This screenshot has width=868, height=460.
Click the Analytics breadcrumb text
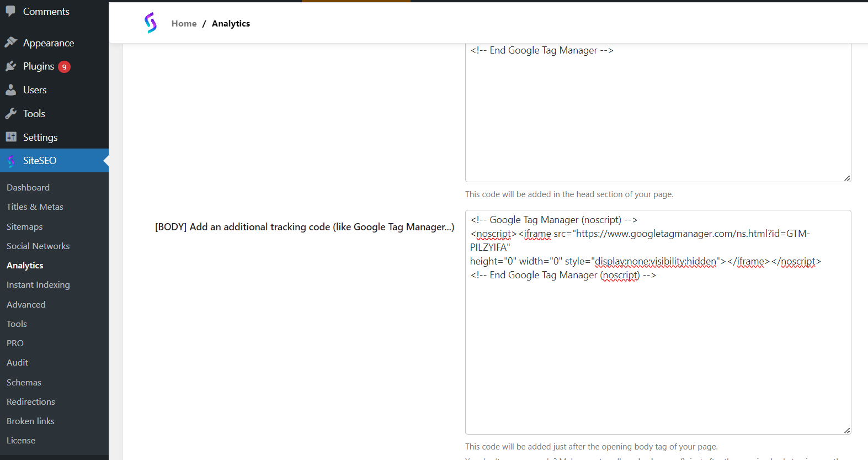(231, 23)
